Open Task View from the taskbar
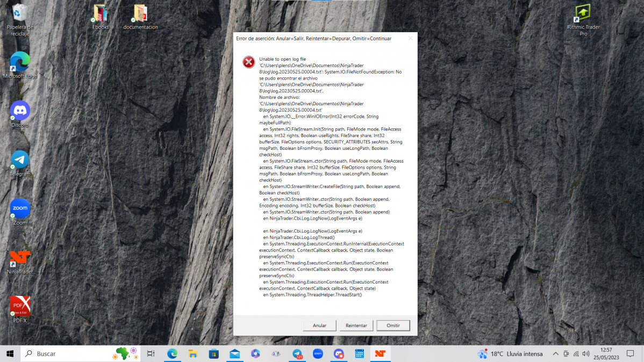Screen dimensions: 644x362 coord(151,354)
